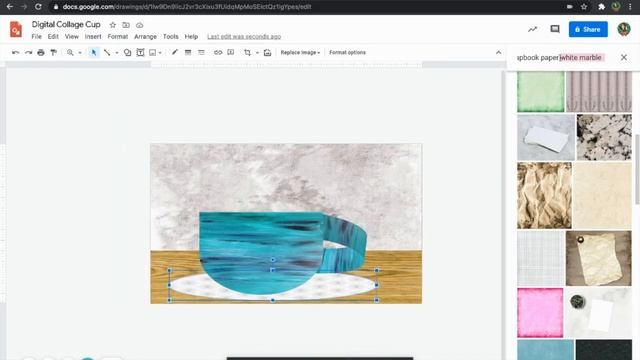Screen dimensions: 640x360
Task: Select the grid paper thumbnail
Action: click(540, 258)
